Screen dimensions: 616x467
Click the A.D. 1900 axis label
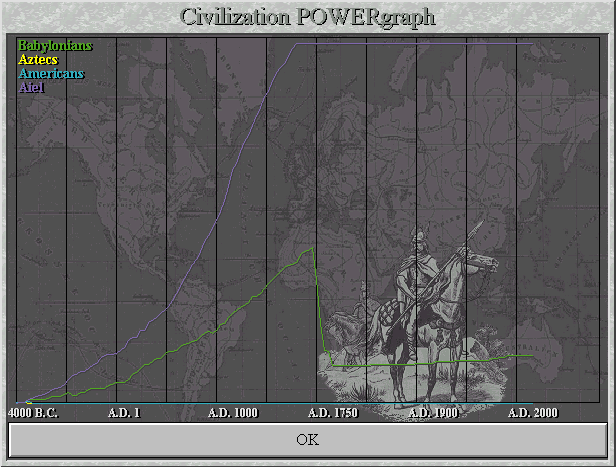[x=433, y=413]
